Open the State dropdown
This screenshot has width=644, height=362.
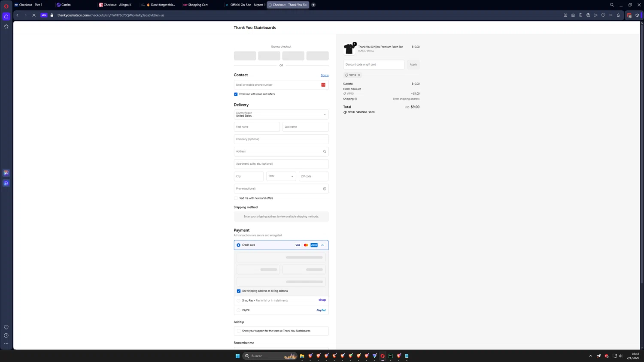[281, 176]
